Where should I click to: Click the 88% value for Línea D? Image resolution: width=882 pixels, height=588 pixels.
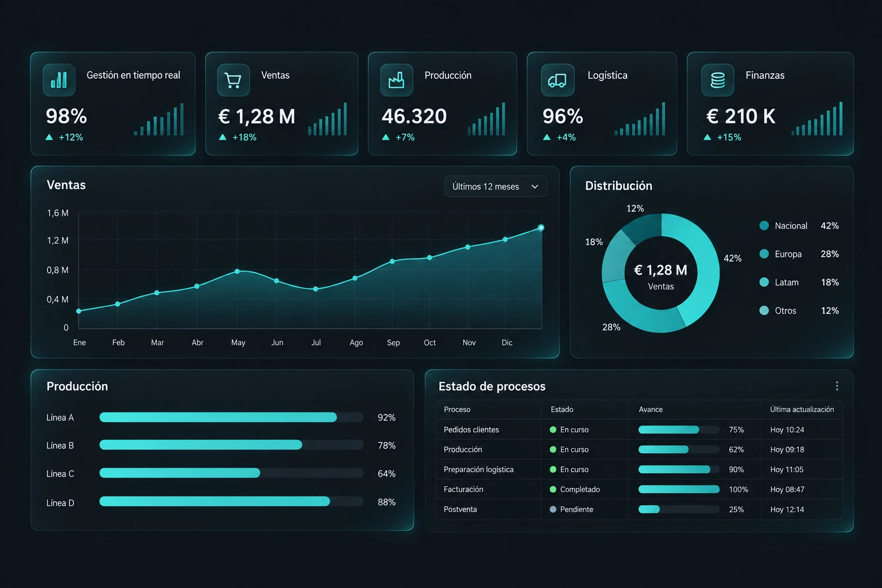coord(386,502)
